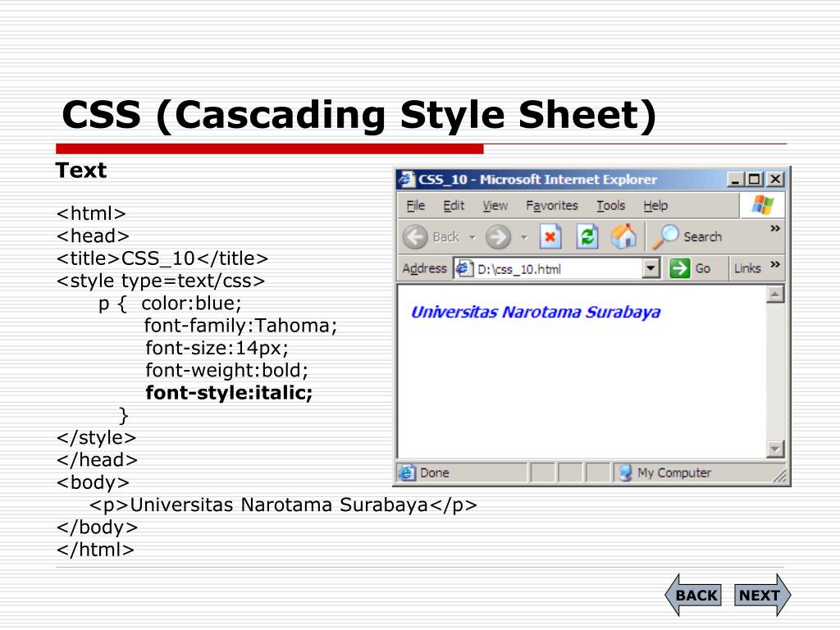Open the Back button history dropdown arrow
The image size is (840, 630).
click(472, 237)
